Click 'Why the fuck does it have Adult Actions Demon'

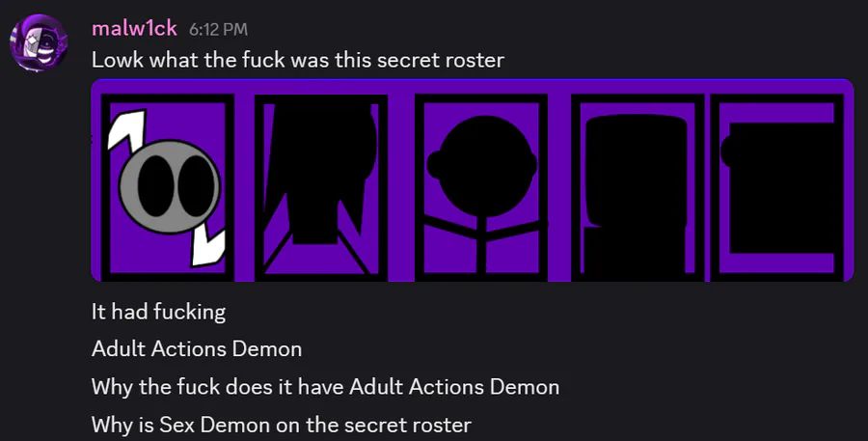coord(326,387)
